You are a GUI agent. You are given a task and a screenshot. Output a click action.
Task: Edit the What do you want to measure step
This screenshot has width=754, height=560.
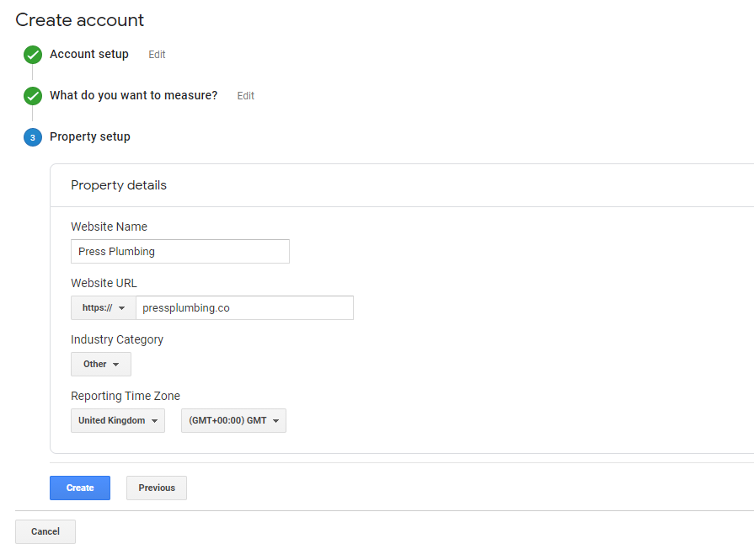tap(246, 96)
